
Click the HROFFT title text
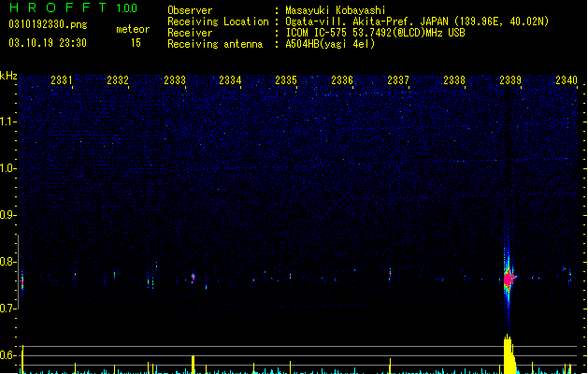pos(58,7)
